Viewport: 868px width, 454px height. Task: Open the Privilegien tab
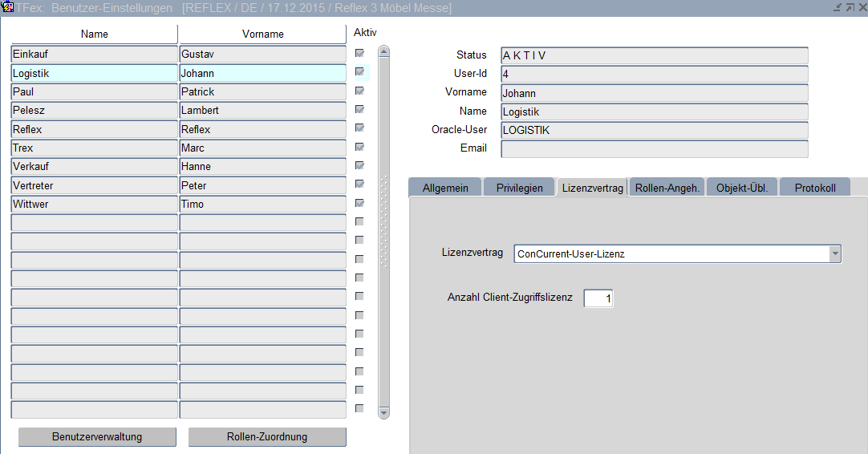pos(519,188)
